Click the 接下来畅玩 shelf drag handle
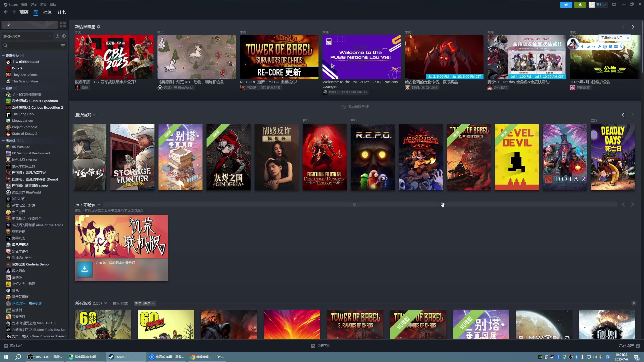The image size is (644, 362). point(354,205)
